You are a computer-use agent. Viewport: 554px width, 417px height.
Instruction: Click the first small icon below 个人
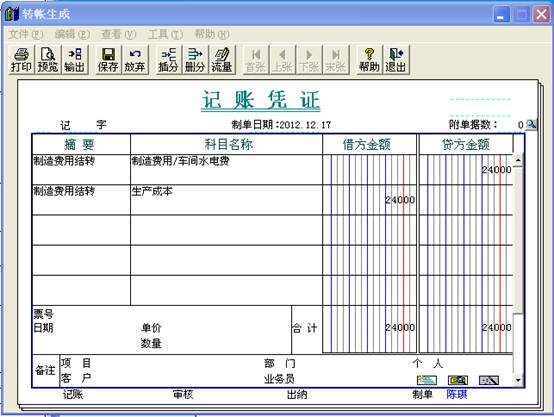(x=427, y=380)
